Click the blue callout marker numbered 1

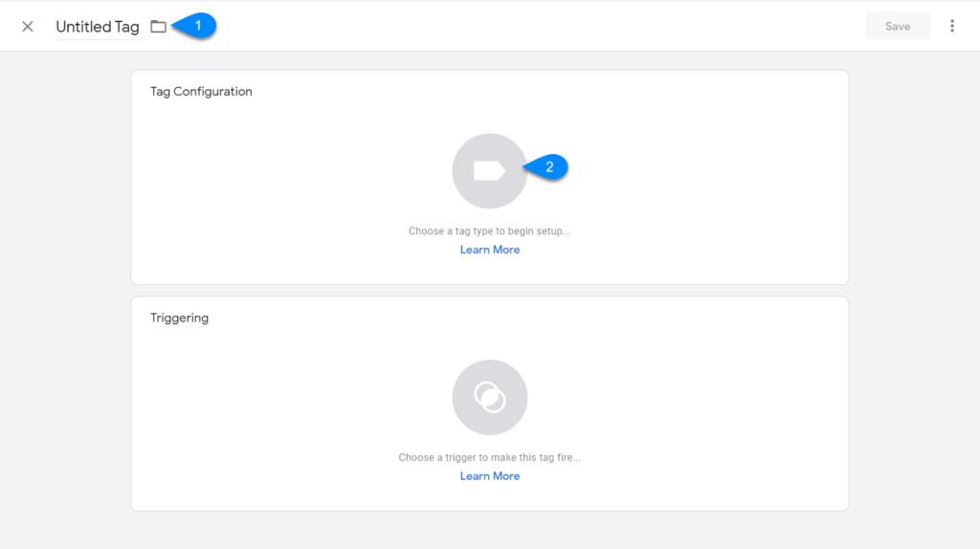(x=199, y=26)
